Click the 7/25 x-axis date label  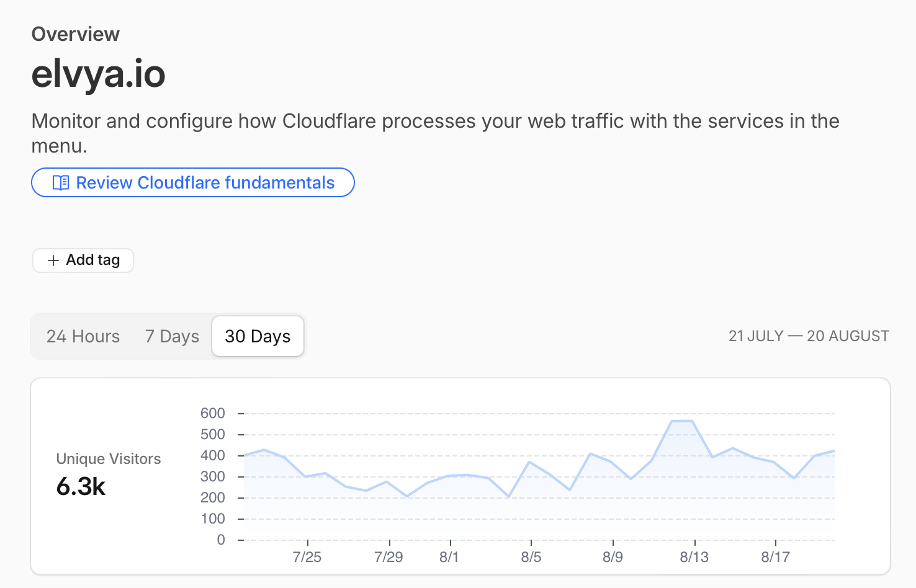(x=307, y=557)
